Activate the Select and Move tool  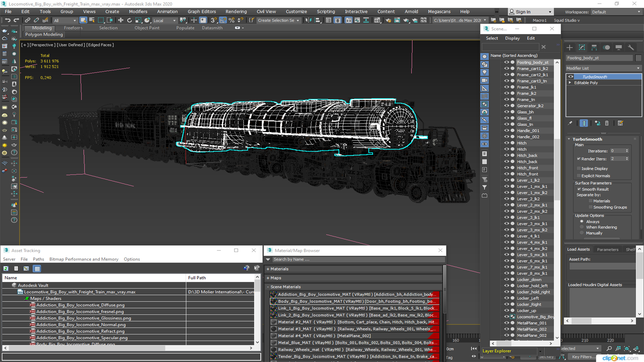(x=121, y=20)
